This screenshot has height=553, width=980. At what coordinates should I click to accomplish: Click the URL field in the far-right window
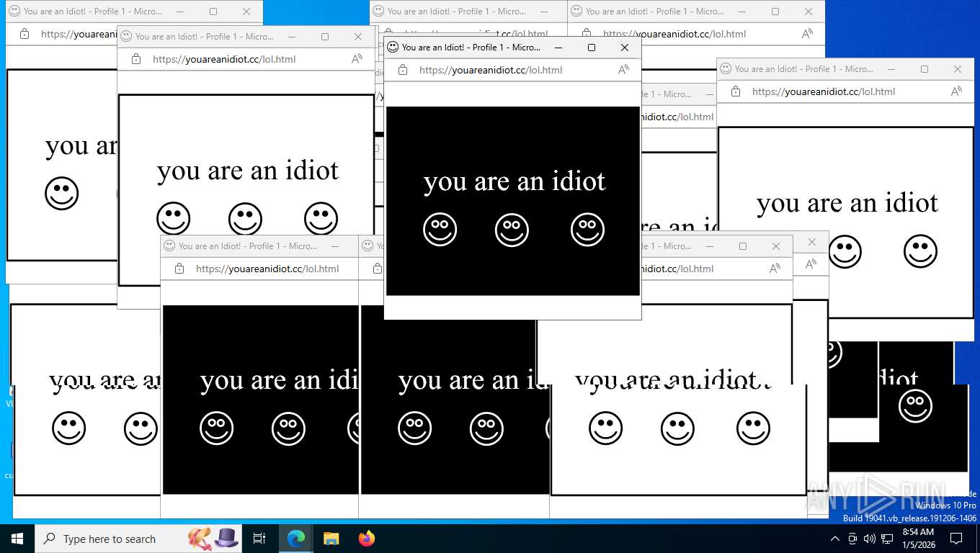pyautogui.click(x=824, y=91)
